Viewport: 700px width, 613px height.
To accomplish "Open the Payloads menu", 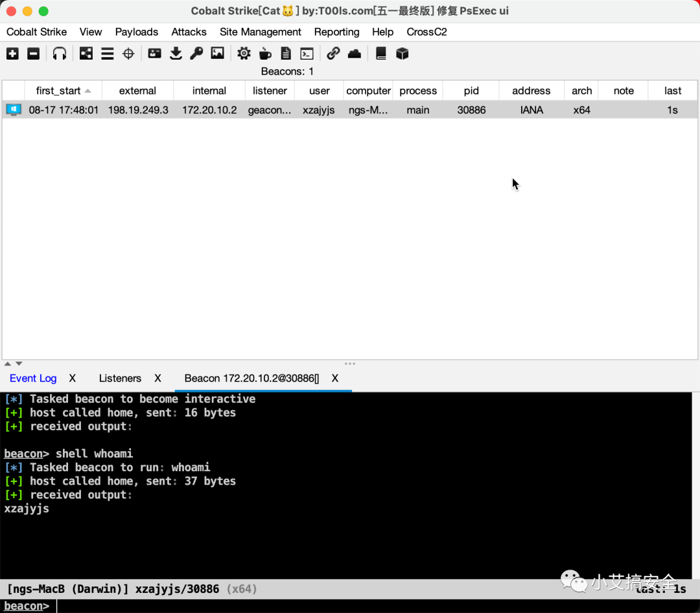I will coord(137,32).
